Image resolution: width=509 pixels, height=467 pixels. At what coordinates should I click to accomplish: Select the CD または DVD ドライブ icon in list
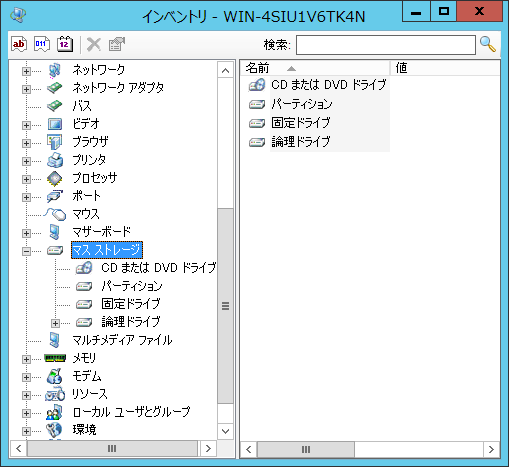tap(257, 85)
